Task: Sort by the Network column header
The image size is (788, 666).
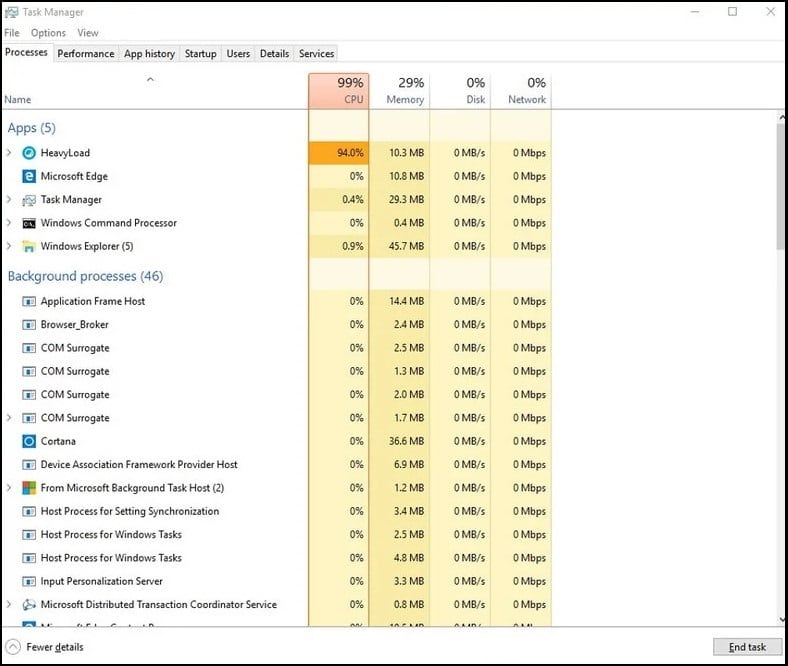Action: [521, 91]
